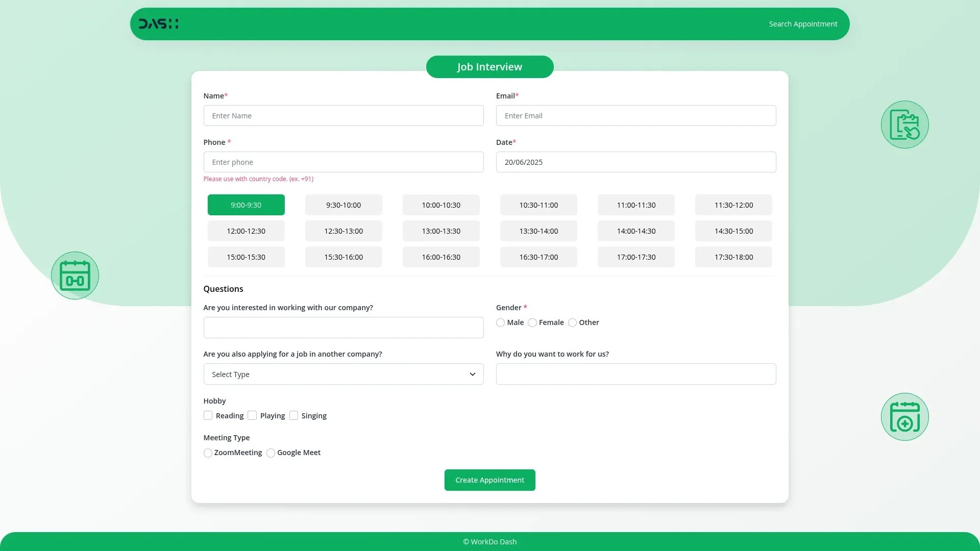Choose Google Meet meeting type
The width and height of the screenshot is (980, 551).
[x=271, y=453]
